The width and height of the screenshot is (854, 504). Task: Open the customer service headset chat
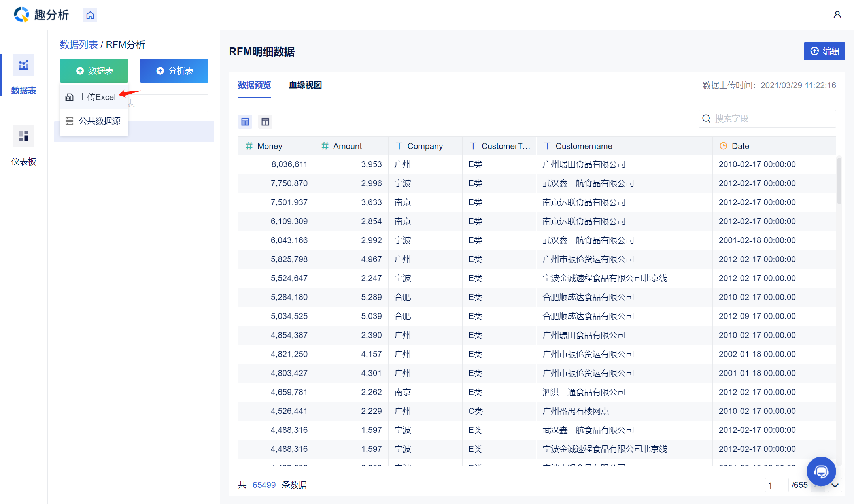821,471
